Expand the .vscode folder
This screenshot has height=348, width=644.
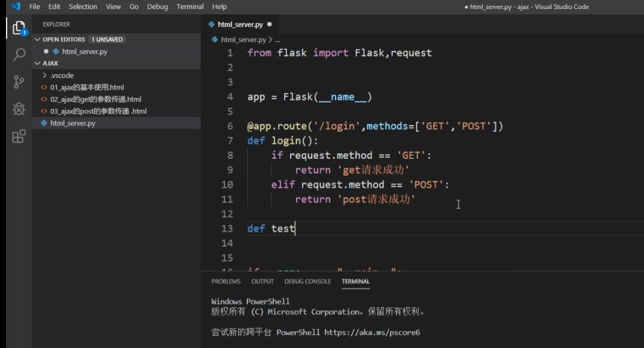tap(45, 75)
